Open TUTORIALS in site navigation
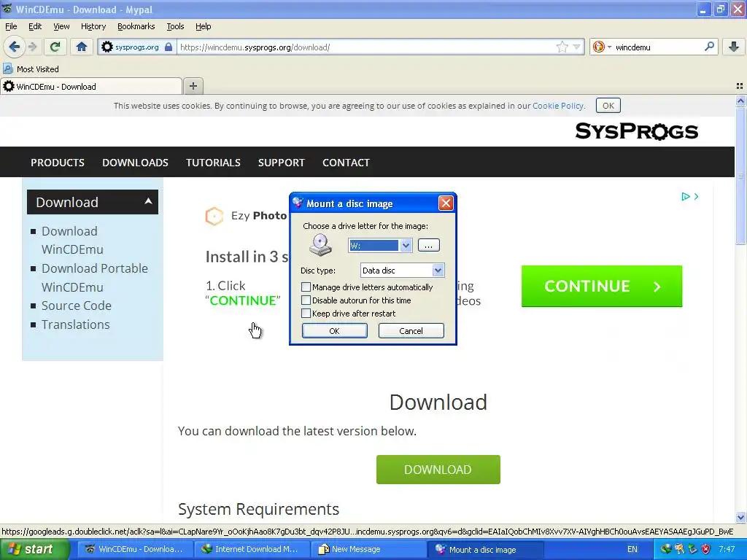Screen dimensions: 747x560 click(x=213, y=163)
